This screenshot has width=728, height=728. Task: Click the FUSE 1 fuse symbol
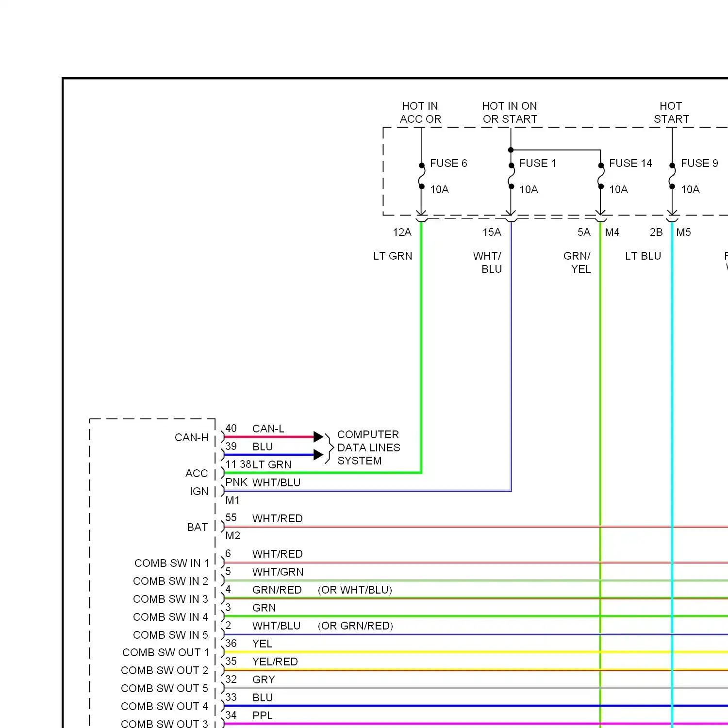511,176
